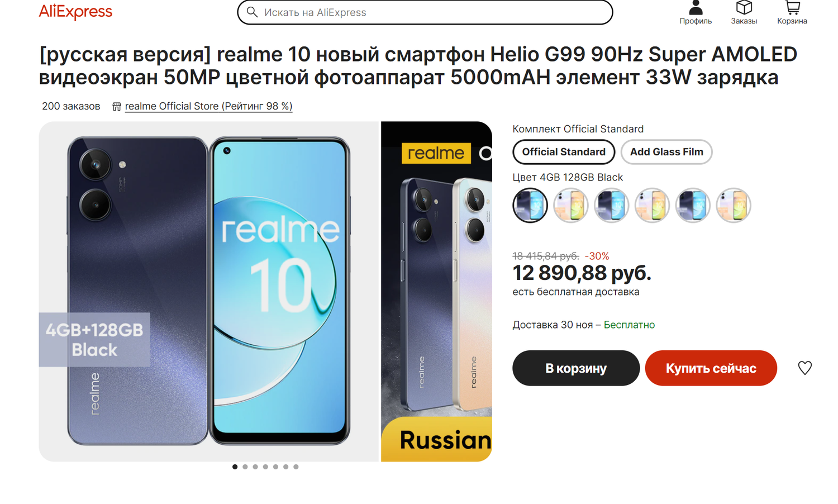Select the Add Glass Film bundle option
Image resolution: width=838 pixels, height=504 pixels.
(666, 152)
